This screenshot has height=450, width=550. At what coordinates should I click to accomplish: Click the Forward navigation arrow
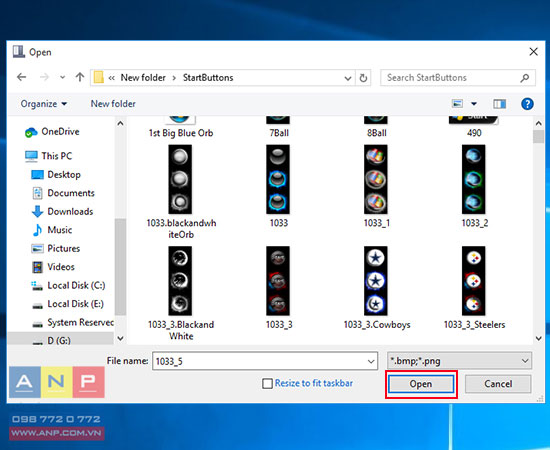45,77
